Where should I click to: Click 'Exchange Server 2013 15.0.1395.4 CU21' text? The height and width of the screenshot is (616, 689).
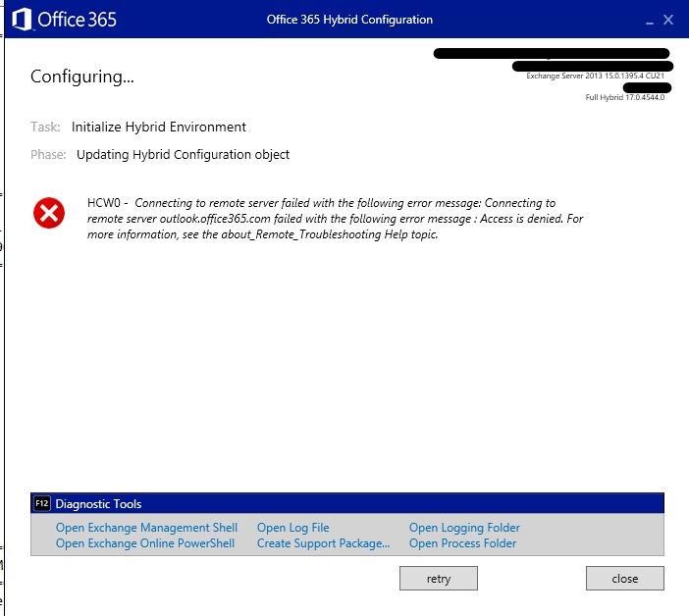[x=596, y=76]
